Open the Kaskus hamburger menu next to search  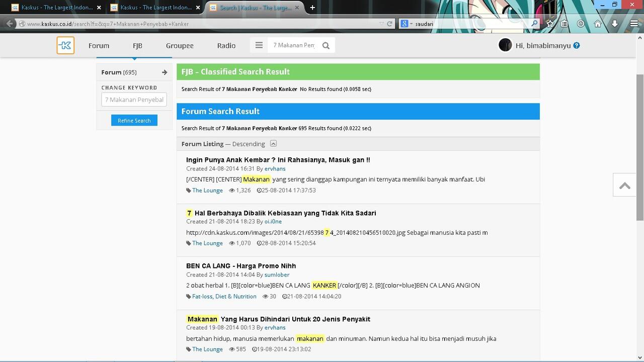tap(259, 45)
